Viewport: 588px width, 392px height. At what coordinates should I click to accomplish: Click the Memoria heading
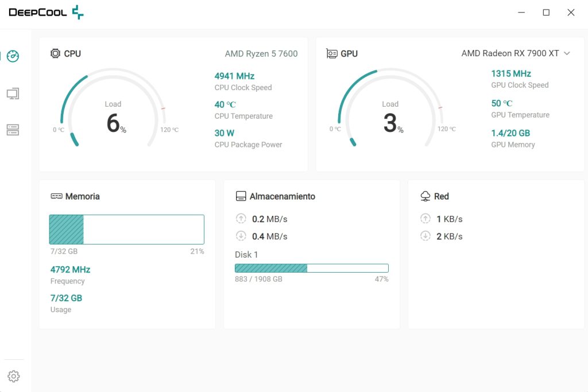(x=83, y=196)
